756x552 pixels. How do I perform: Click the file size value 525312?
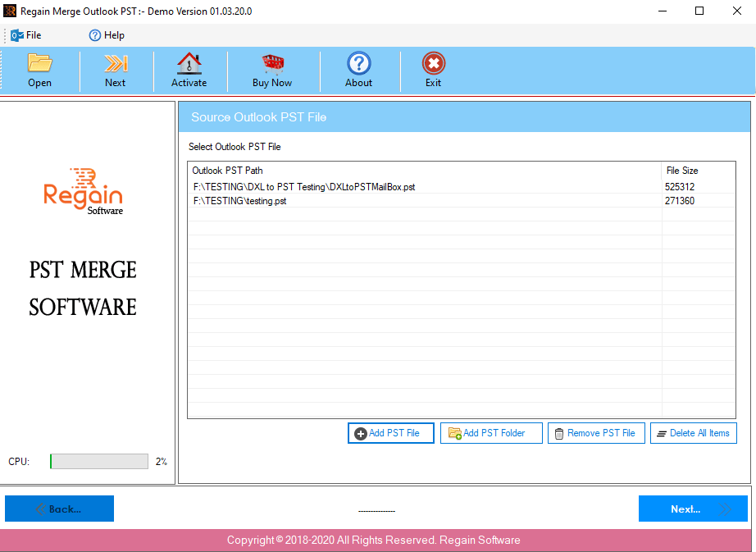(680, 187)
